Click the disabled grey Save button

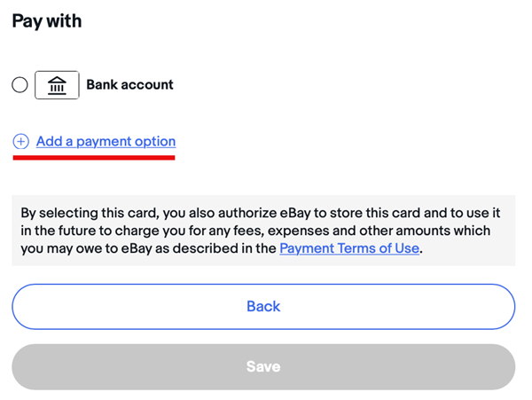[263, 367]
